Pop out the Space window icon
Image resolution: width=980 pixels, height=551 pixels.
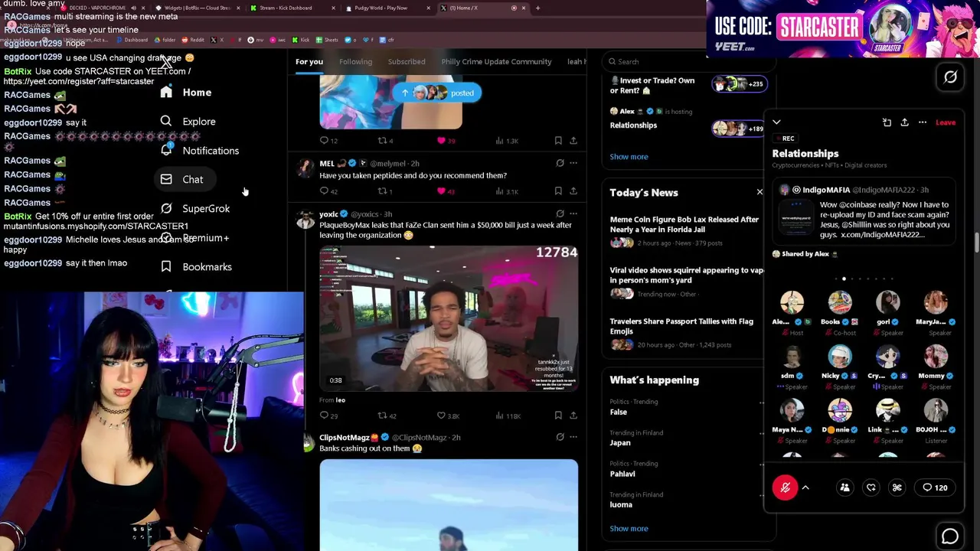(x=887, y=122)
